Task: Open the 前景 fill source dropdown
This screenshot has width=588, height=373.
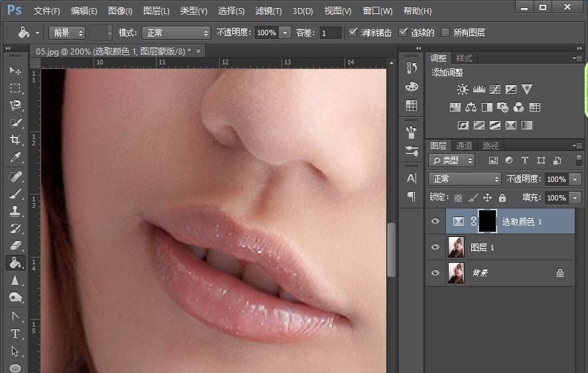Action: [x=66, y=33]
